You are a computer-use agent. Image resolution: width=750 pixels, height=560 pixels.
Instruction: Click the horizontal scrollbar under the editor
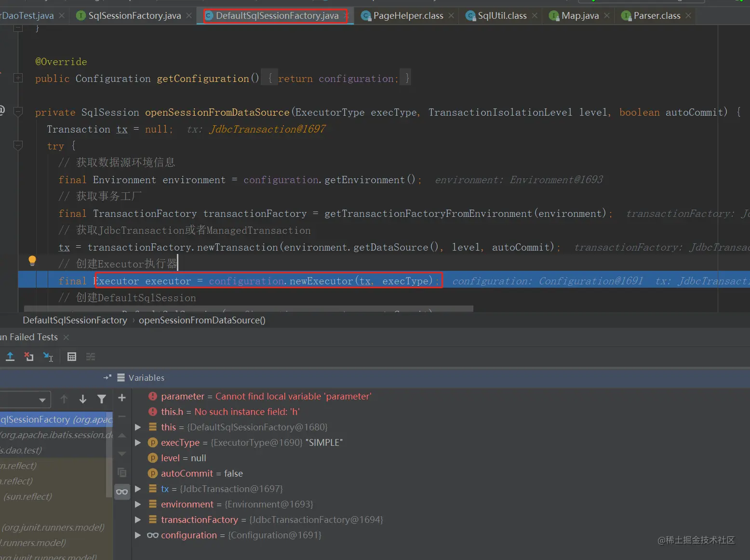(249, 308)
